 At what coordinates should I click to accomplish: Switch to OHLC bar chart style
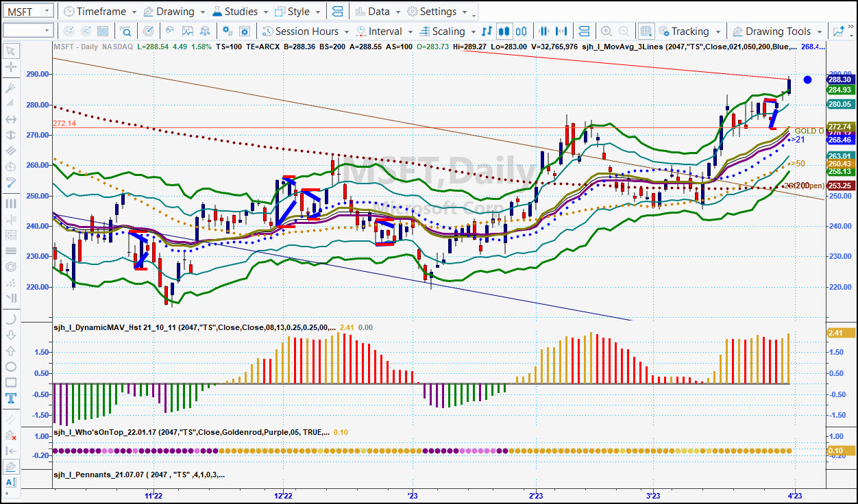click(x=487, y=31)
